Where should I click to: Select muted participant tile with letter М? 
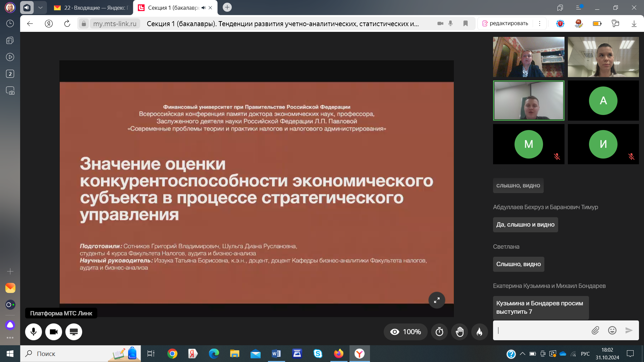(529, 144)
